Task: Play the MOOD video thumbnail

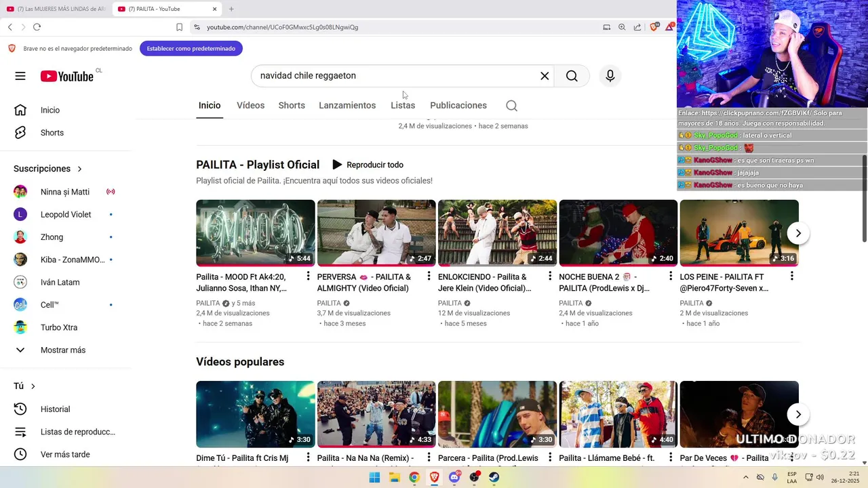Action: coord(256,233)
